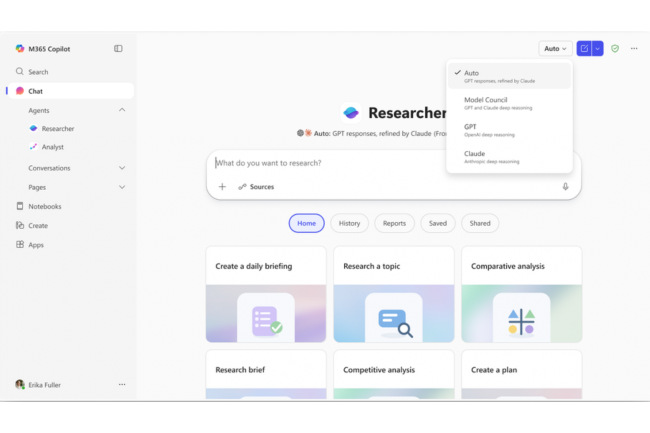Collapse the sidebar panel icon
Image resolution: width=650 pixels, height=433 pixels.
pos(118,48)
